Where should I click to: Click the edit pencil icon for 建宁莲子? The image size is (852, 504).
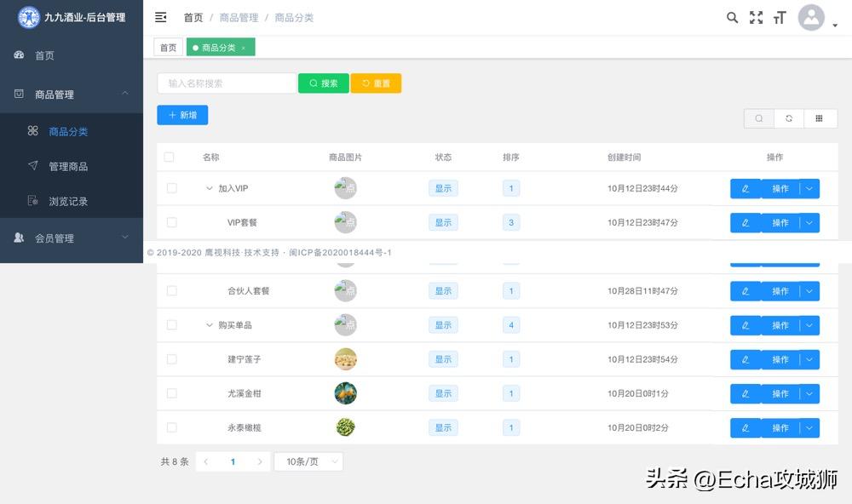[745, 359]
